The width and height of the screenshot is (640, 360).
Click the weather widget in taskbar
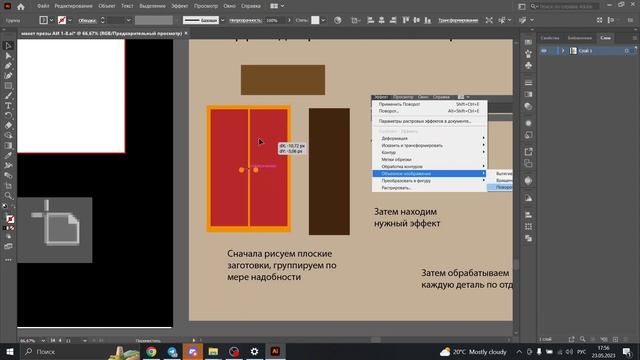[x=473, y=351]
